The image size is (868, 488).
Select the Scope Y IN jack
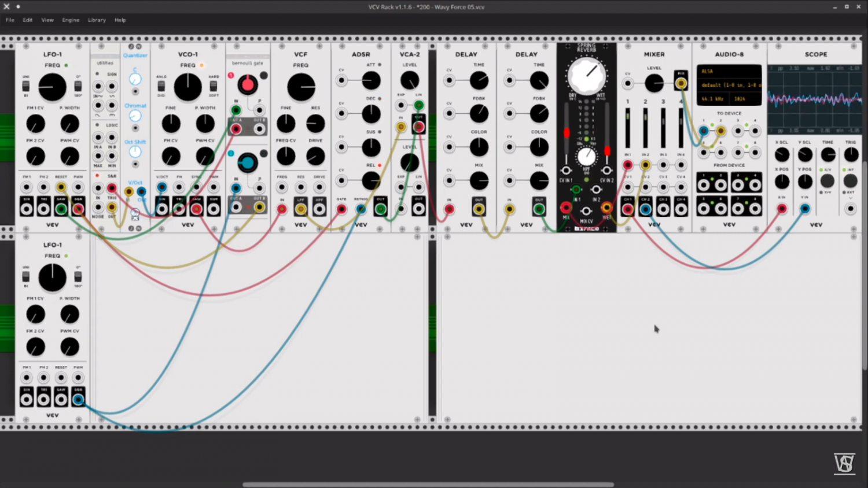tap(805, 209)
